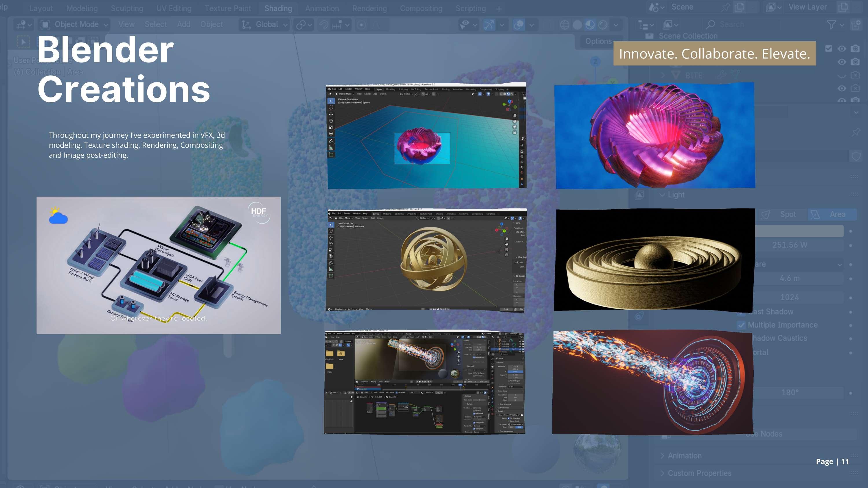Expand the Custom Properties panel

[x=699, y=473]
